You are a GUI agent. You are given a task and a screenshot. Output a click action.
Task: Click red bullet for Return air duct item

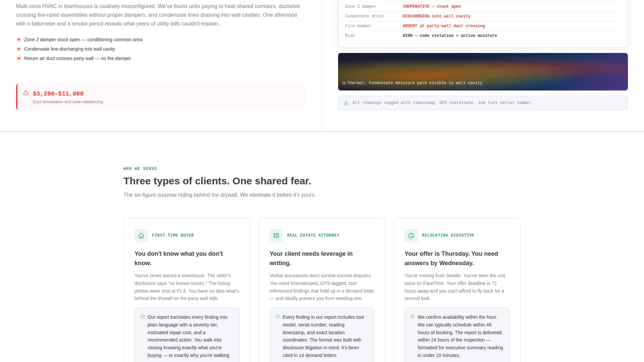19,58
